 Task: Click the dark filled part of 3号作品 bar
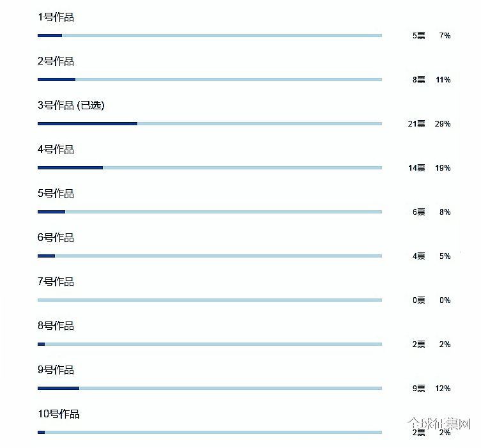pos(88,123)
